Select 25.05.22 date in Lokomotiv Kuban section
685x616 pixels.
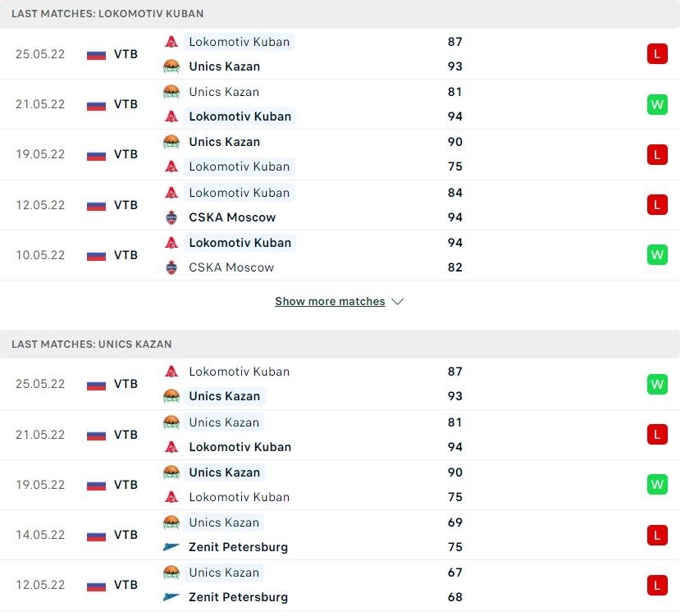tap(39, 54)
